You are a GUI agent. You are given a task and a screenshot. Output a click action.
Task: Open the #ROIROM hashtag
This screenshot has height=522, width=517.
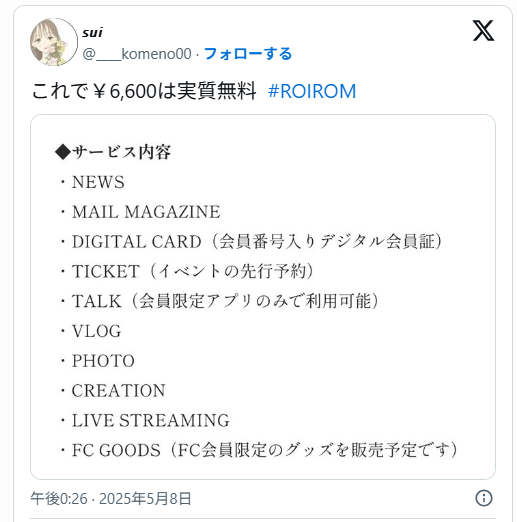pyautogui.click(x=312, y=91)
